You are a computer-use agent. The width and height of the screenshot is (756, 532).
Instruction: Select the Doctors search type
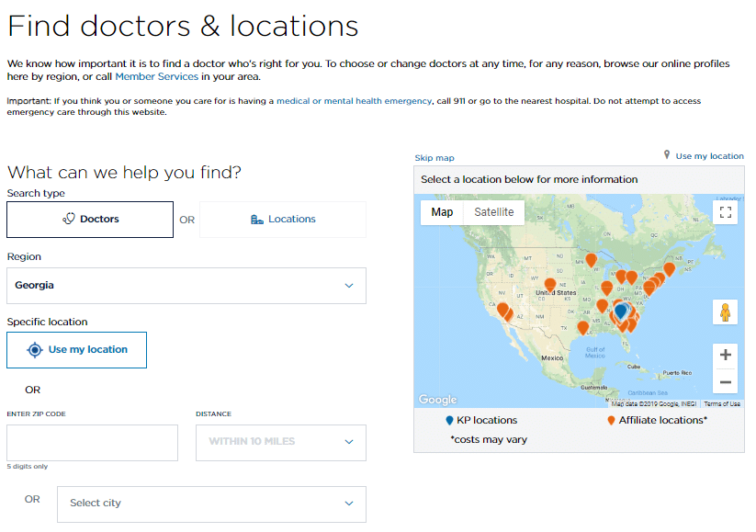coord(90,220)
